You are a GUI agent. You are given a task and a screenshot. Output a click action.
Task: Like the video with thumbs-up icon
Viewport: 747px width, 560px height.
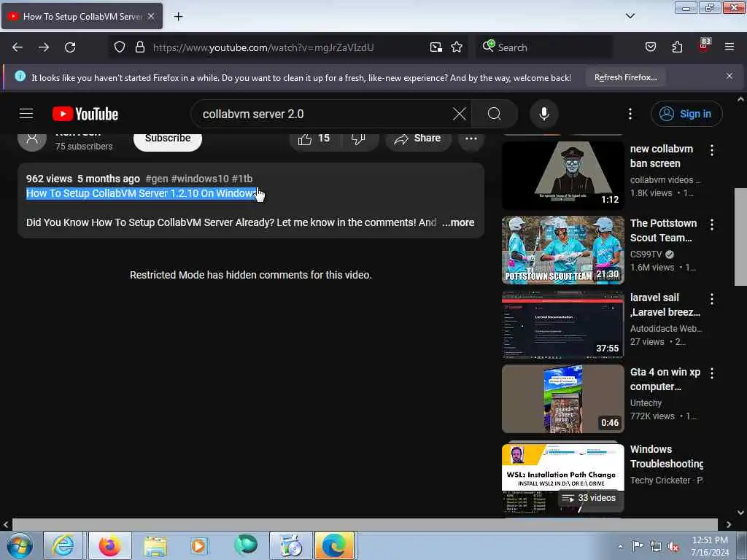click(314, 139)
